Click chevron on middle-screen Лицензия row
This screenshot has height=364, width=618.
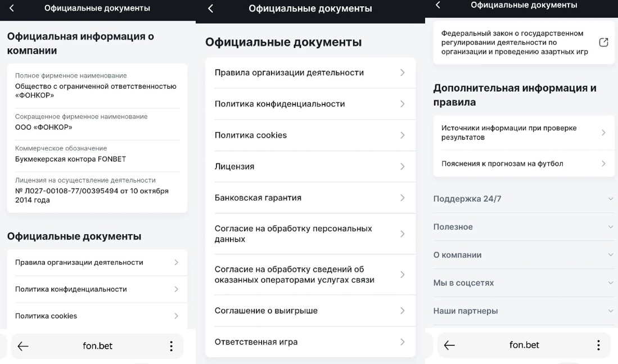pos(403,166)
